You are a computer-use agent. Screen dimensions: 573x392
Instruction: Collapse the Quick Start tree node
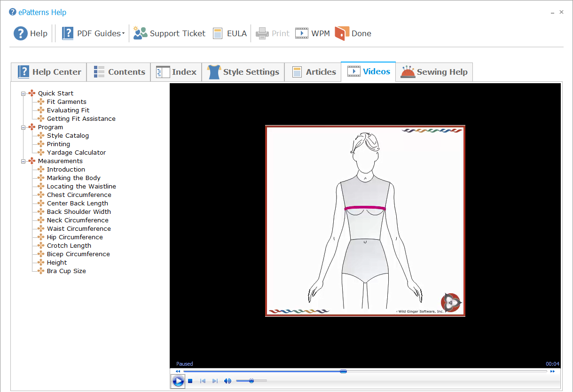click(23, 94)
